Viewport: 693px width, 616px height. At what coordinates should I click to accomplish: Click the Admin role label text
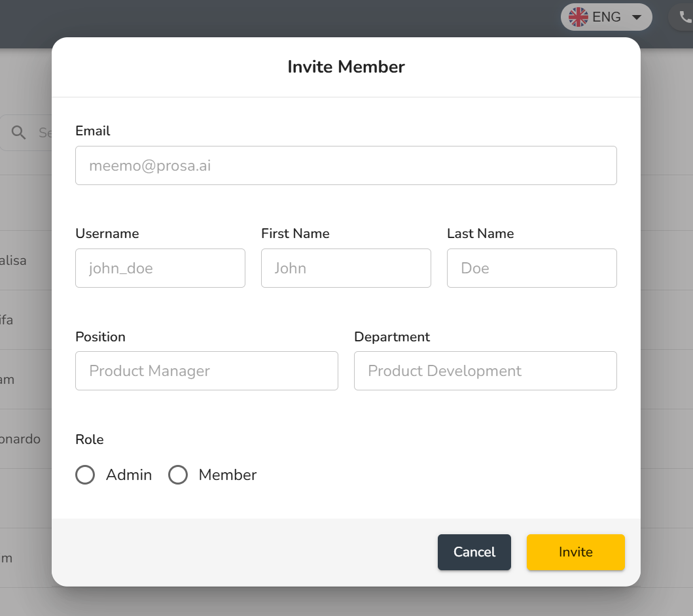[129, 475]
